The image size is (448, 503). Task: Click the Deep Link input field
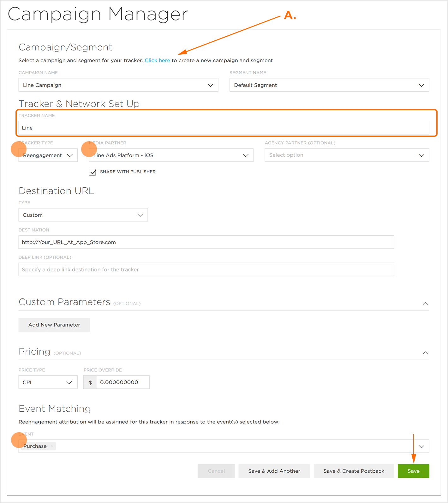click(x=206, y=270)
